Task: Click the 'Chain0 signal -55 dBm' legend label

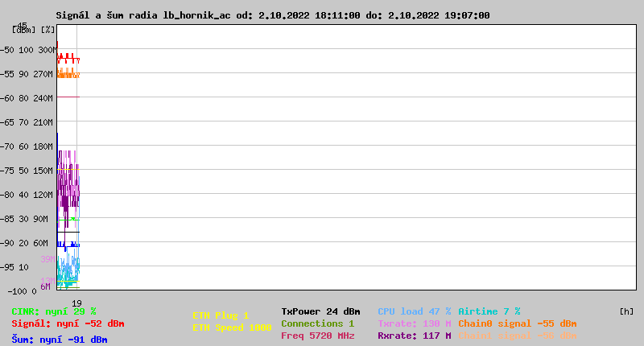Action: pyautogui.click(x=518, y=323)
